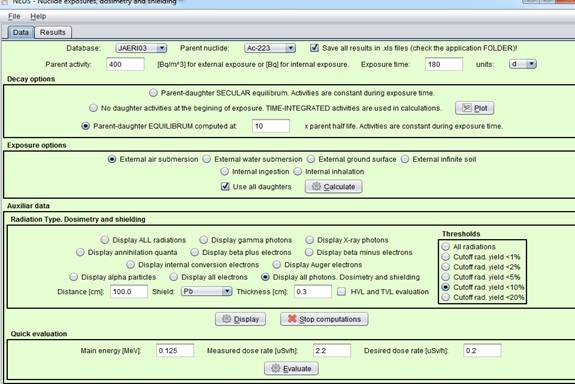575x384 pixels.
Task: Open the Shield material dropdown showing Pb
Action: pyautogui.click(x=206, y=292)
